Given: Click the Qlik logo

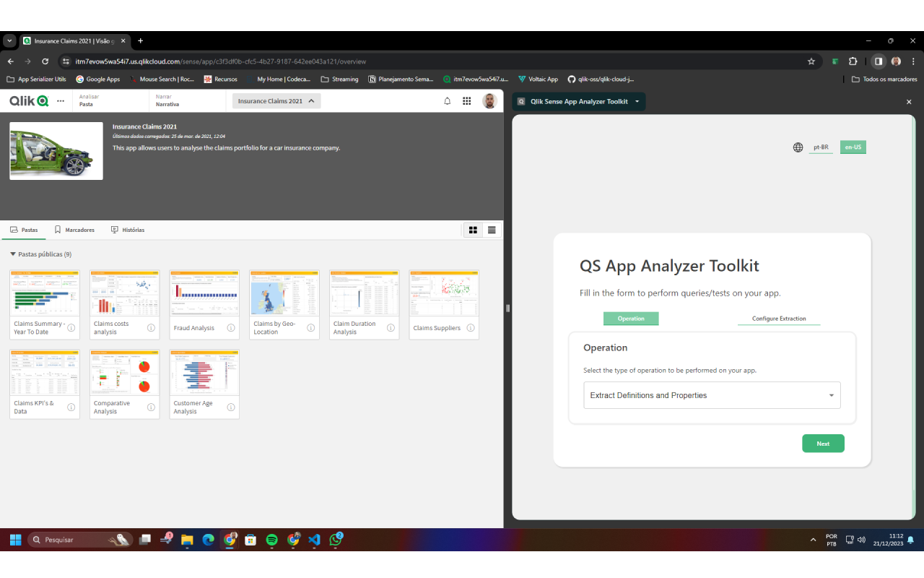Looking at the screenshot, I should point(27,100).
